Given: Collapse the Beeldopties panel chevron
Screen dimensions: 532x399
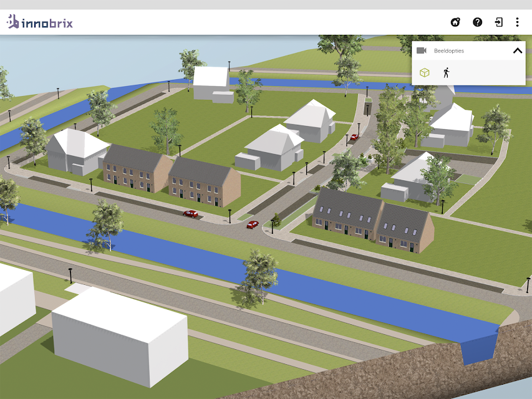Looking at the screenshot, I should 518,51.
